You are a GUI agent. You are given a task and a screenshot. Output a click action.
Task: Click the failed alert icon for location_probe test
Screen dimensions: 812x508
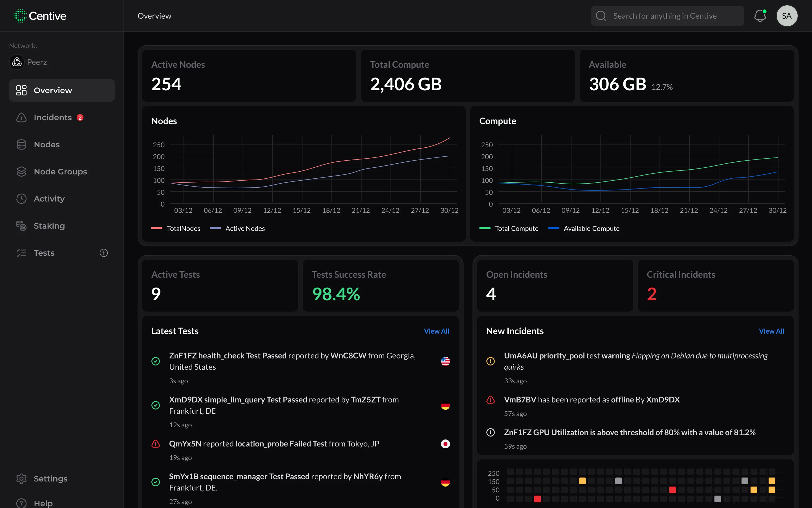point(156,444)
